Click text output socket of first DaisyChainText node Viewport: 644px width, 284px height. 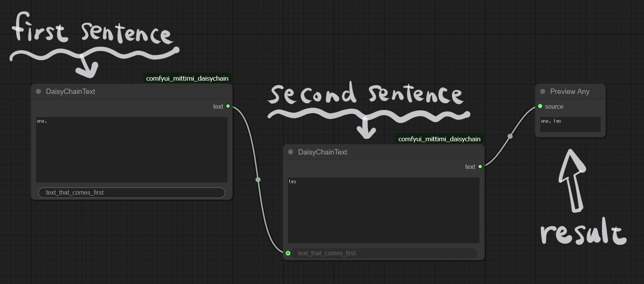click(228, 106)
